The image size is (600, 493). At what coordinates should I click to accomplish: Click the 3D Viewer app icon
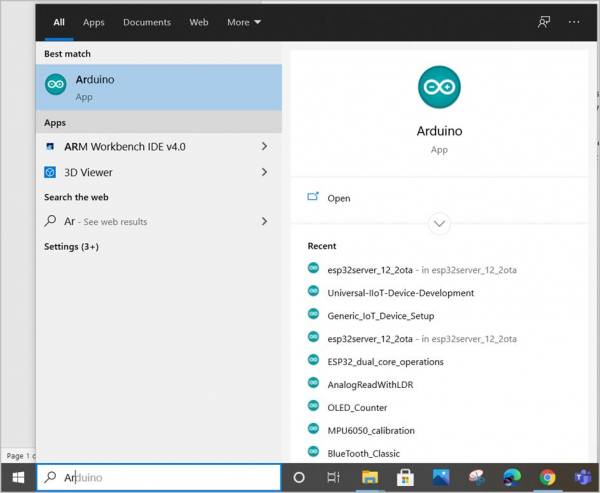[x=50, y=172]
